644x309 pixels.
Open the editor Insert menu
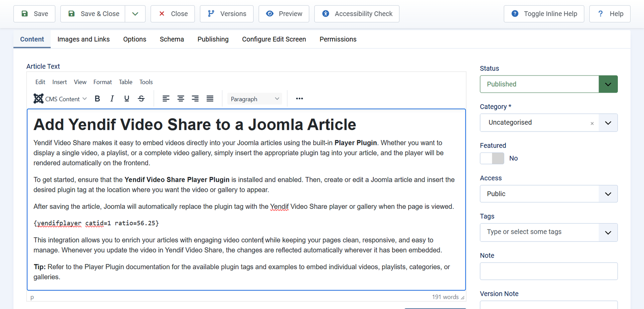pyautogui.click(x=60, y=82)
